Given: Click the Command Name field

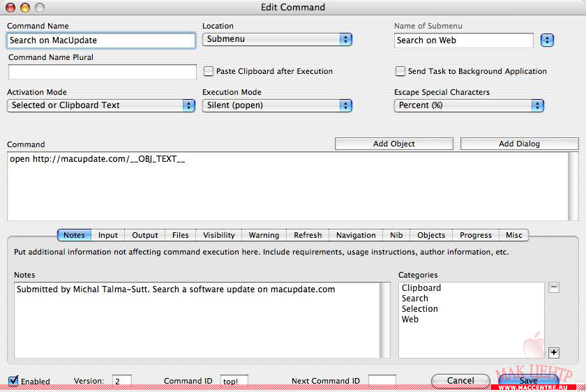Looking at the screenshot, I should [101, 40].
